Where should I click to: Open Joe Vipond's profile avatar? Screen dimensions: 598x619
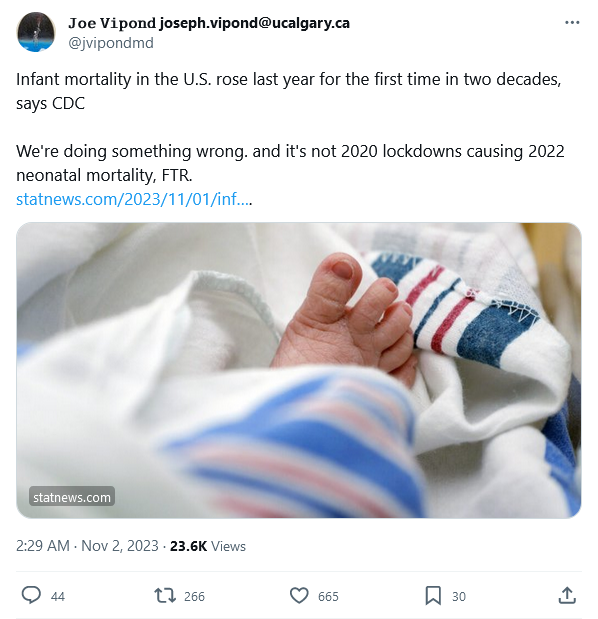[36, 32]
